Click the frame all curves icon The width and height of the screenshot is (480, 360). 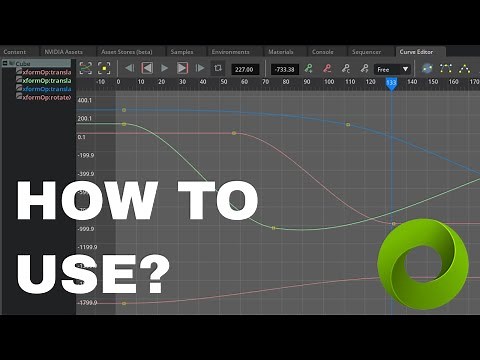86,68
